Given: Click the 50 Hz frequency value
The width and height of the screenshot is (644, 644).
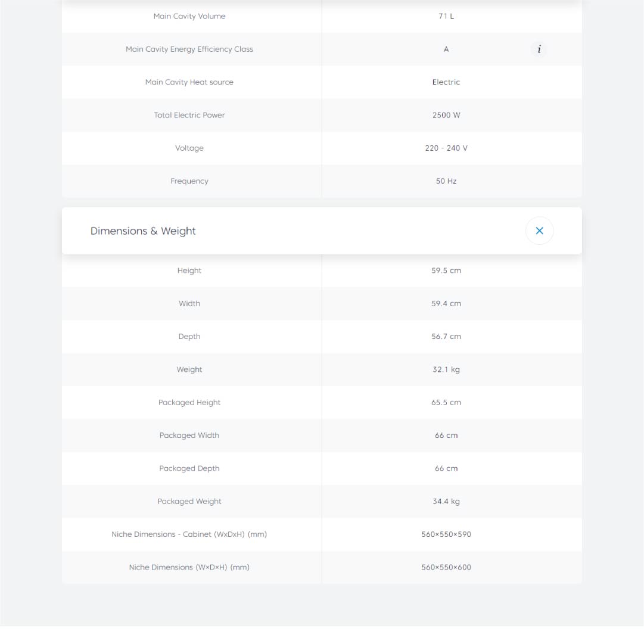Looking at the screenshot, I should point(446,181).
